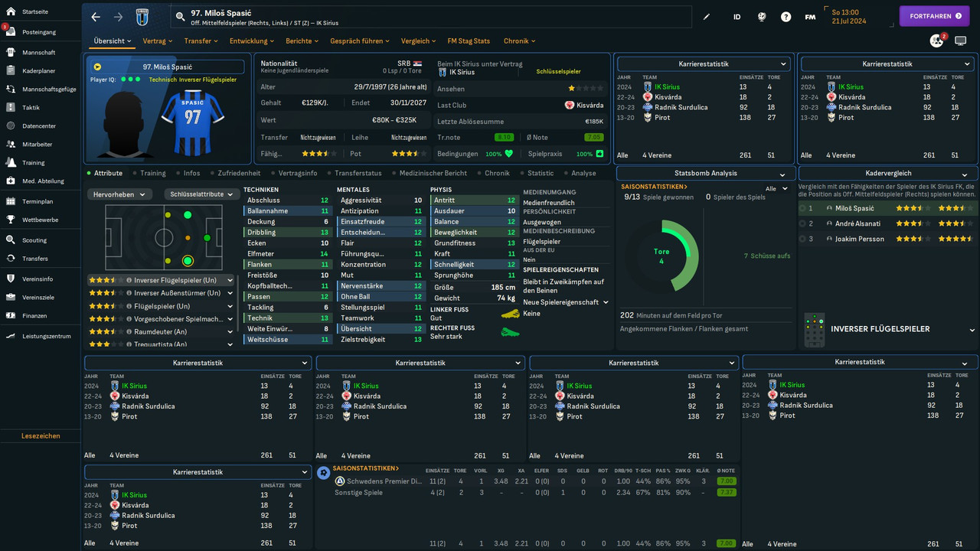
Task: Open the Kadervergleich panel dropdown
Action: [887, 174]
